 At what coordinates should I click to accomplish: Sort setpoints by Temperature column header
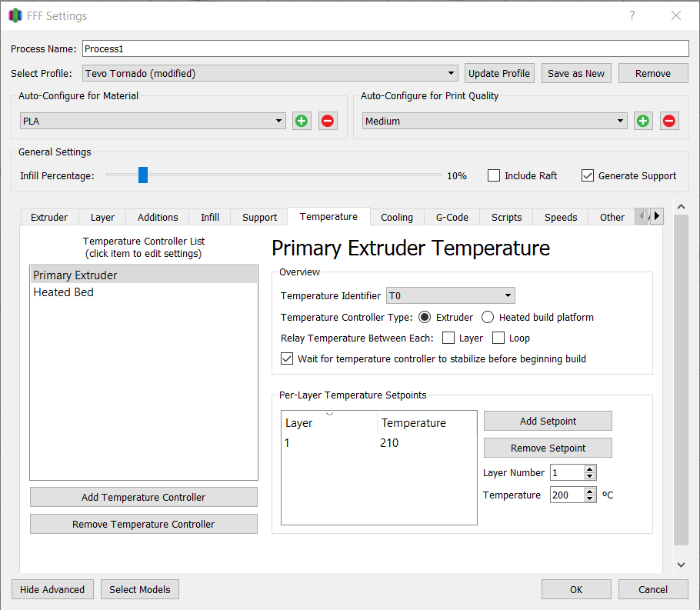pos(427,422)
